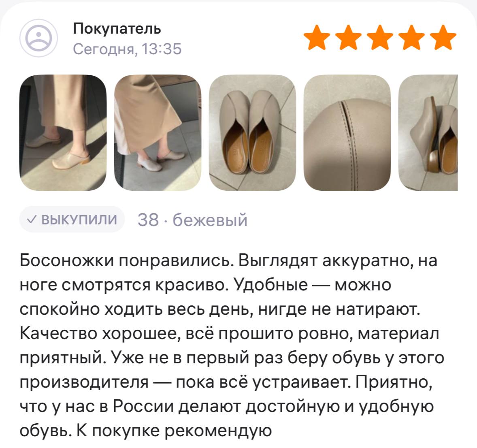
Task: Open second photo of person walking in mules
Action: 158,133
